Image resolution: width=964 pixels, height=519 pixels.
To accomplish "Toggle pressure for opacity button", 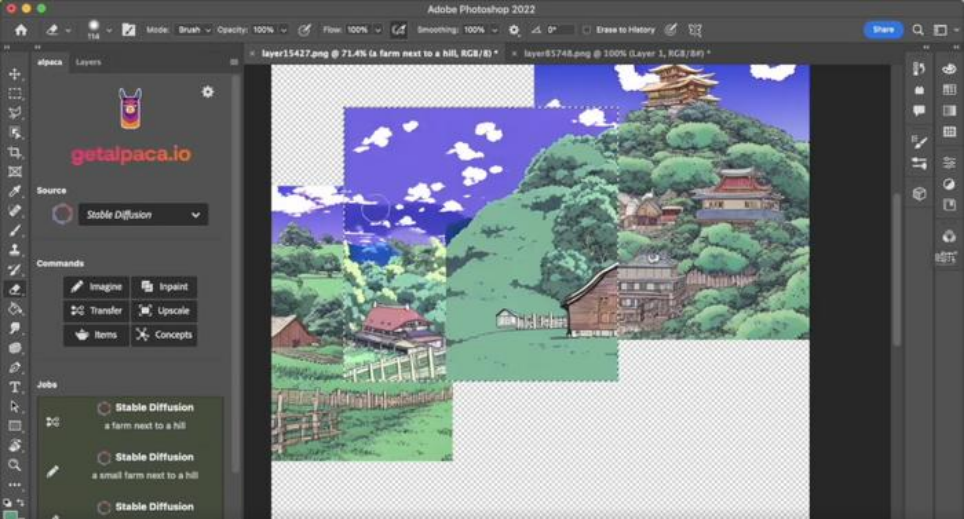I will [304, 30].
